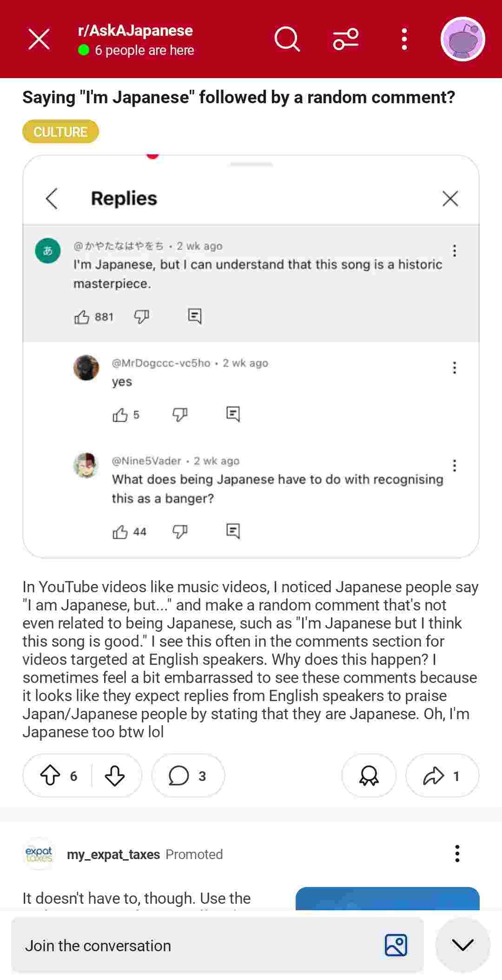Open the my_expat_taxes promoted profile

pyautogui.click(x=113, y=854)
